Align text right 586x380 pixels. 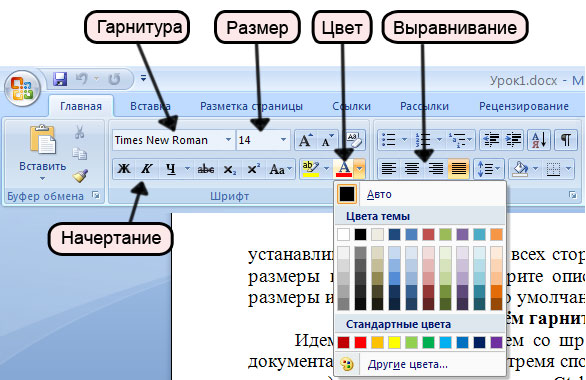click(x=435, y=169)
